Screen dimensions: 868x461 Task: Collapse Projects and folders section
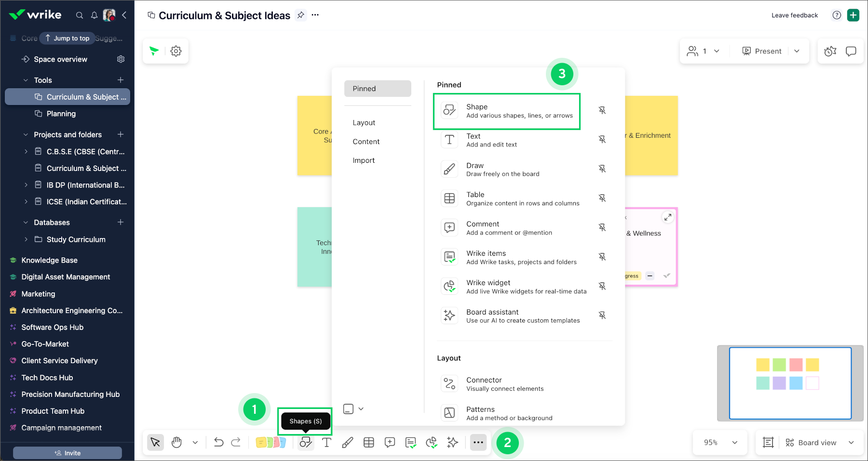[x=26, y=134]
